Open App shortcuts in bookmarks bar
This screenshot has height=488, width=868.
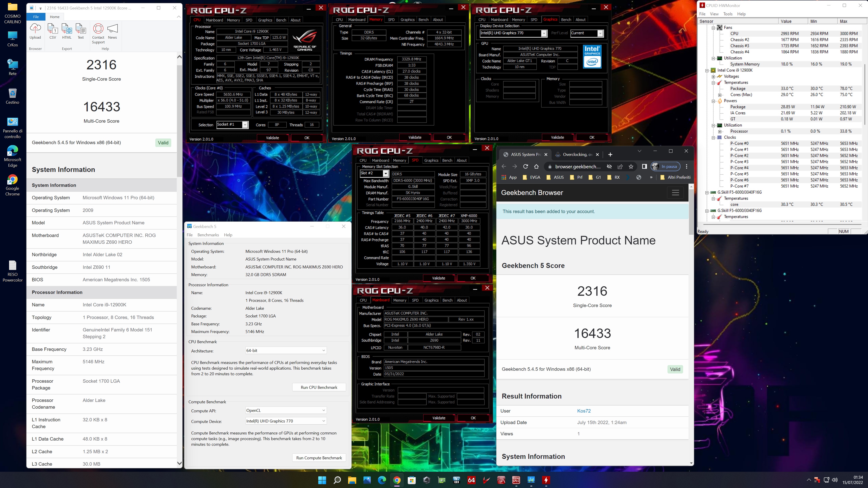[509, 177]
